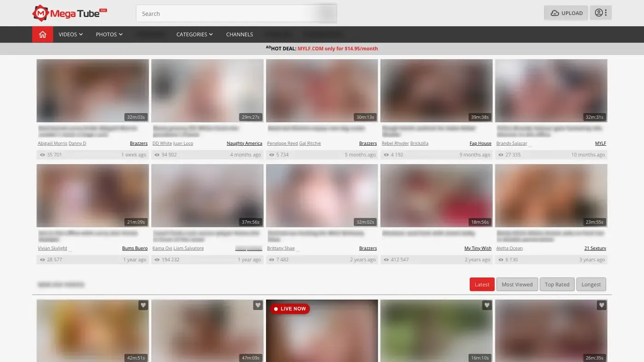
Task: Expand the Photos menu dropdown
Action: 109,34
